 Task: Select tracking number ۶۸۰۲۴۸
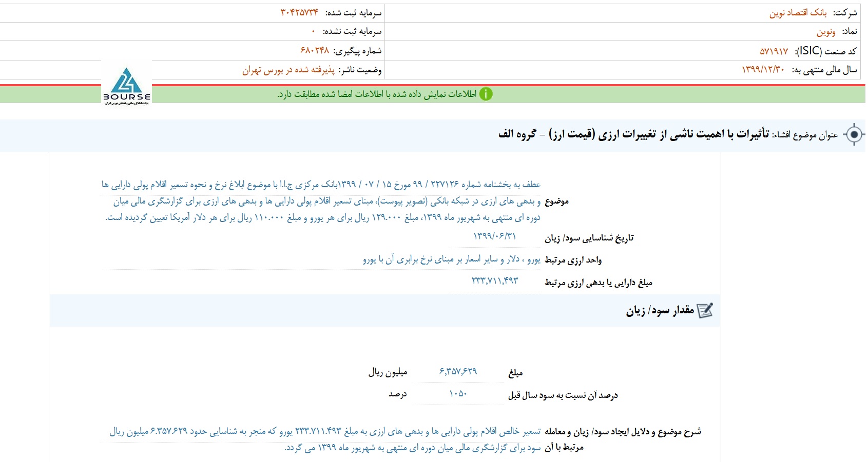[315, 51]
